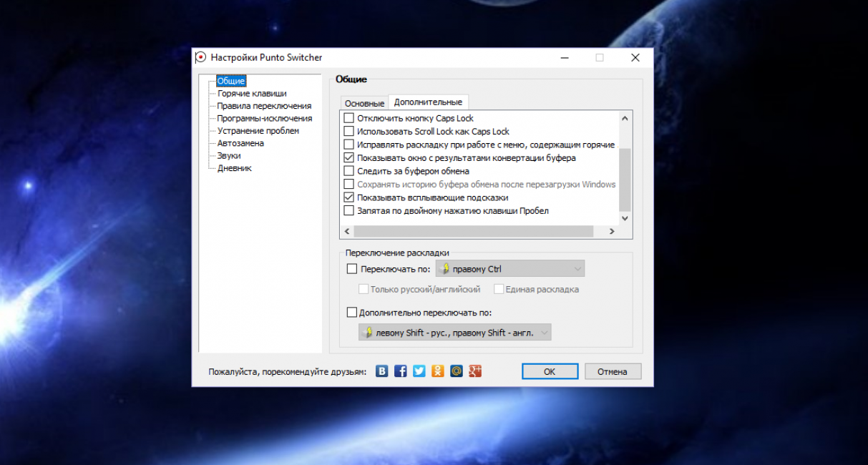Click the options list scroll-up arrow

point(625,118)
